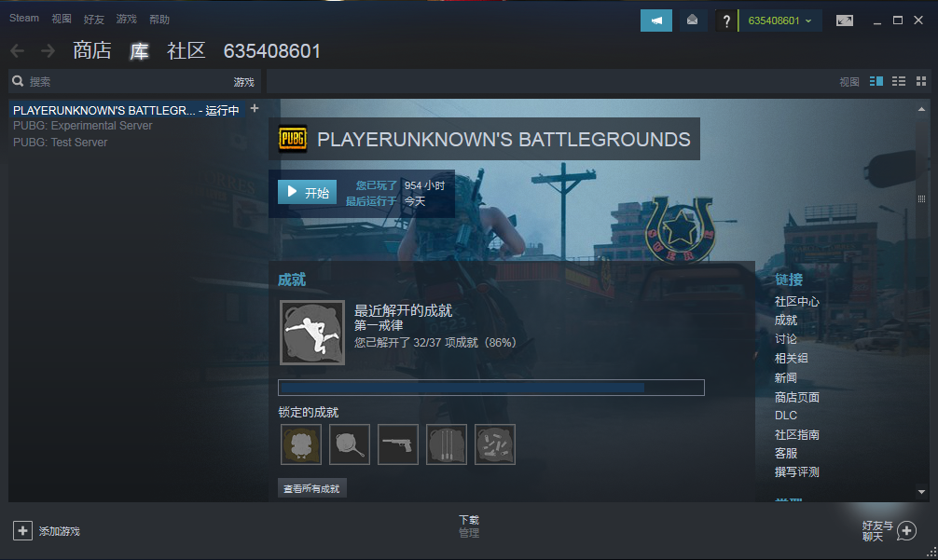Image resolution: width=938 pixels, height=560 pixels.
Task: Go to the 商店 tab
Action: (x=92, y=51)
